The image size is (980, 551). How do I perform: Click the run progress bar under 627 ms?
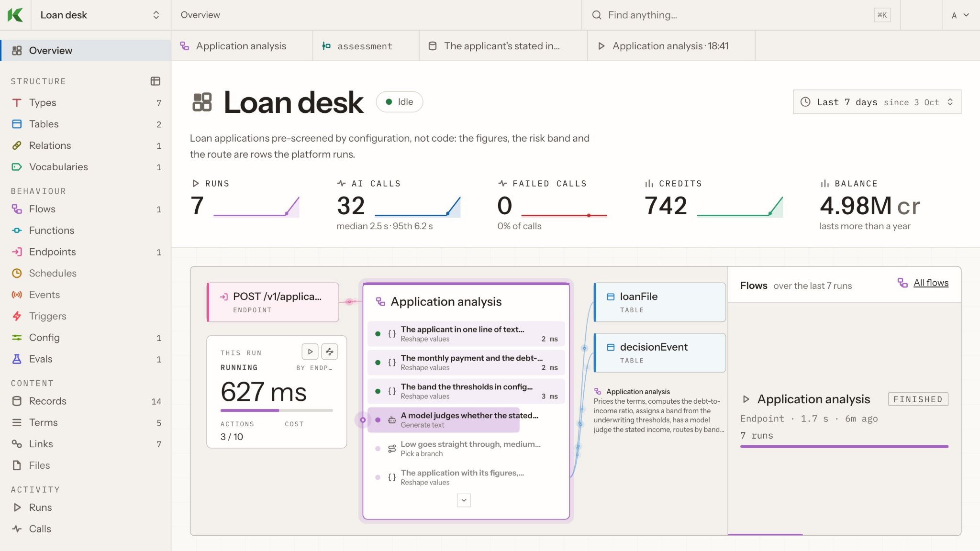click(x=277, y=410)
